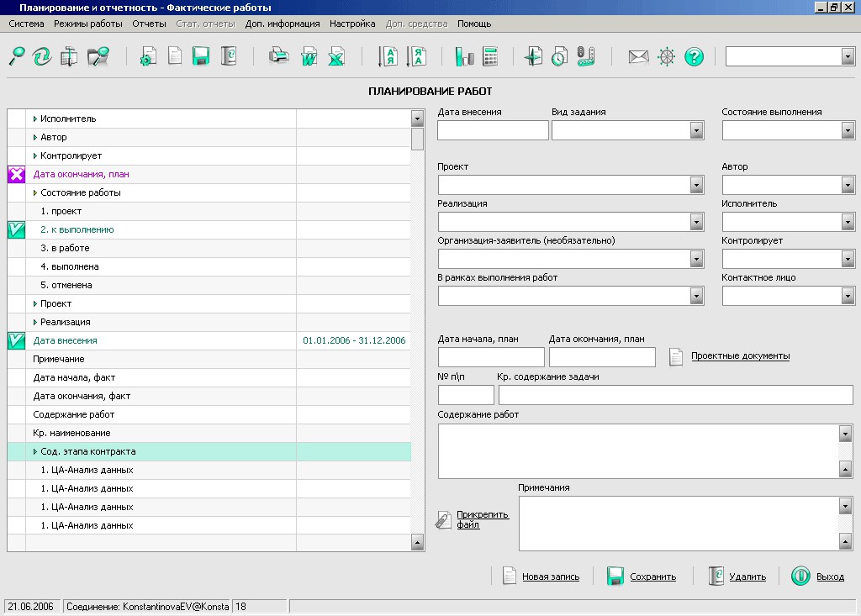The image size is (861, 616).
Task: Open the Помощь menu
Action: click(474, 24)
